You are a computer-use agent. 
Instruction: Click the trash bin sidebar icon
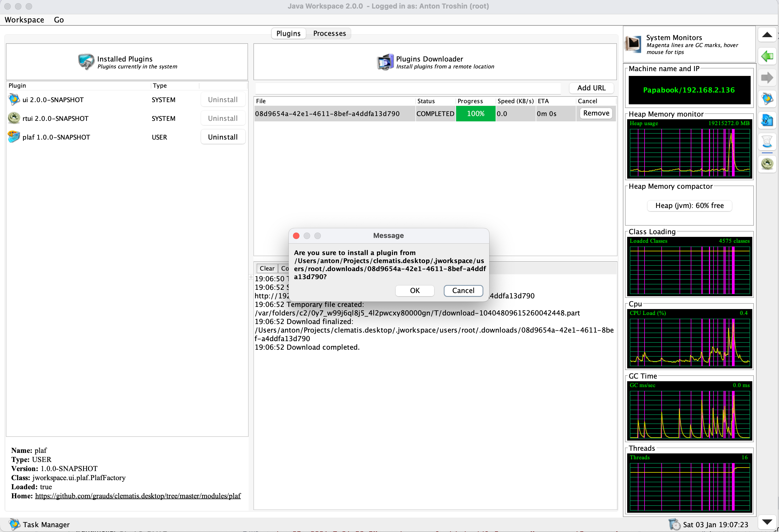pyautogui.click(x=767, y=141)
